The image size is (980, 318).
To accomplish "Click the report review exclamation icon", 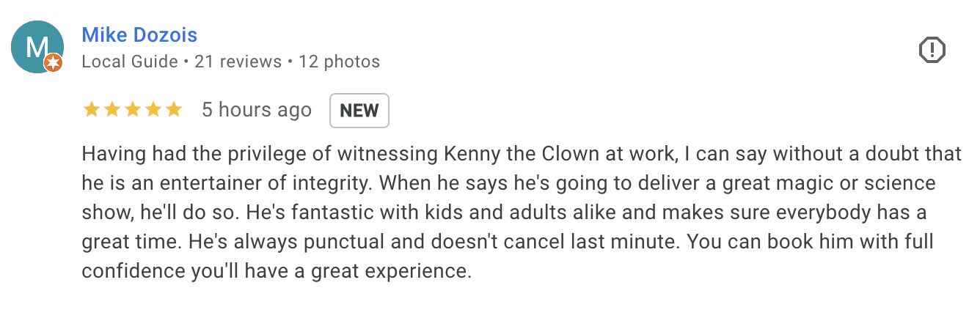I will tap(932, 50).
